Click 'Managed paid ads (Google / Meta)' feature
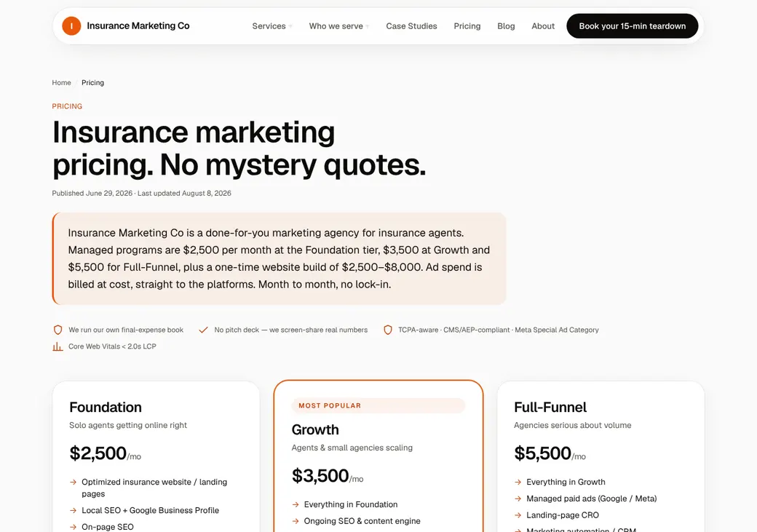Screen dimensions: 757x532 point(591,499)
